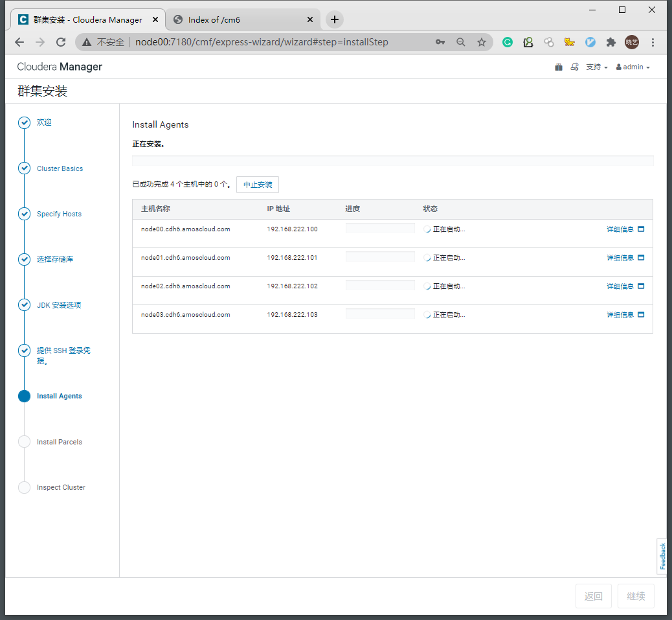The image size is (672, 620).
Task: Click the 返回 button
Action: 594,596
